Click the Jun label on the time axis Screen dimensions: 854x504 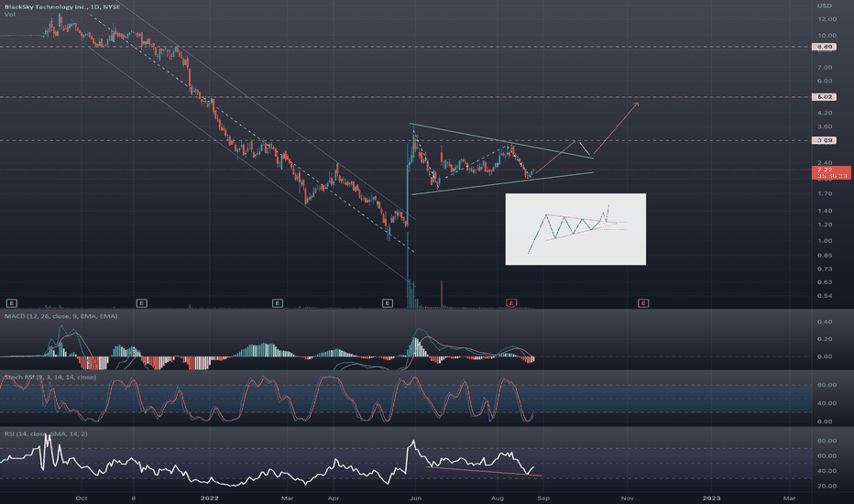click(x=415, y=498)
